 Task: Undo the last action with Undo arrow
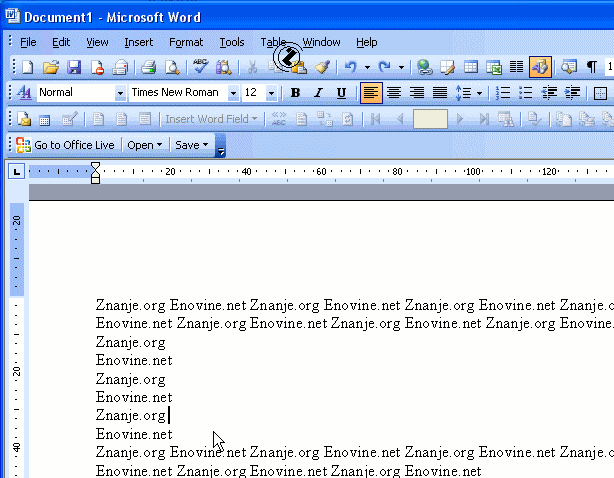(x=351, y=67)
